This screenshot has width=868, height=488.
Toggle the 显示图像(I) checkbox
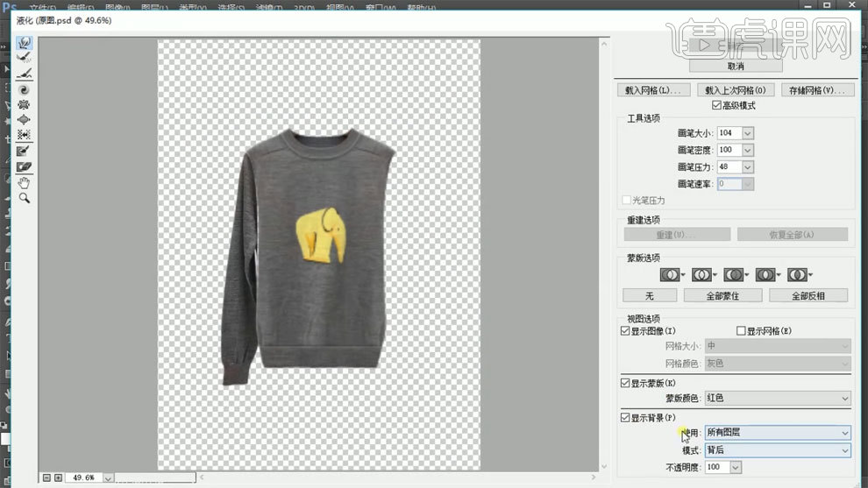coord(625,331)
